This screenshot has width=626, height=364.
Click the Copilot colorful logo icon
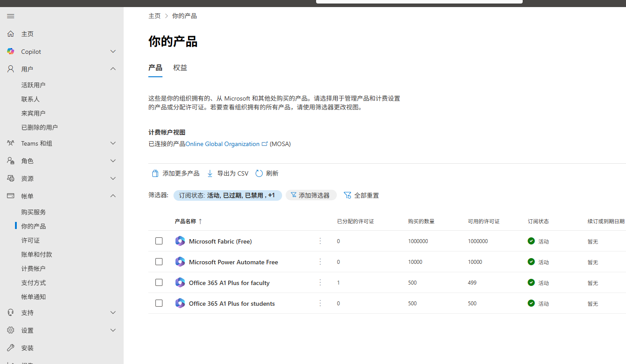(11, 52)
